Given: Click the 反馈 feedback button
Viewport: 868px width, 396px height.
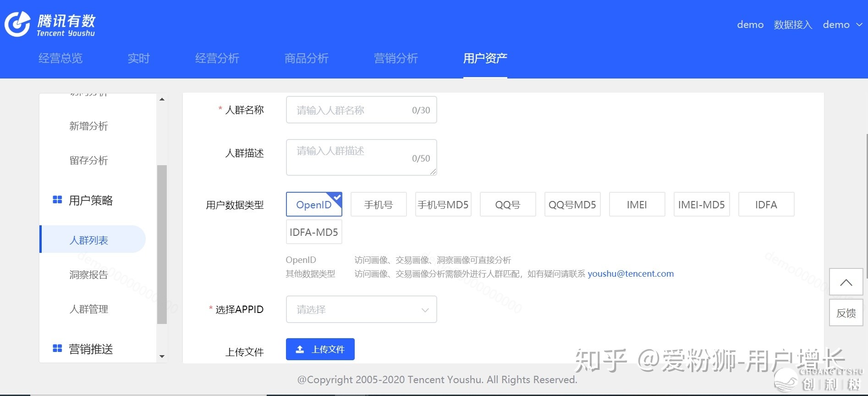Looking at the screenshot, I should [846, 313].
